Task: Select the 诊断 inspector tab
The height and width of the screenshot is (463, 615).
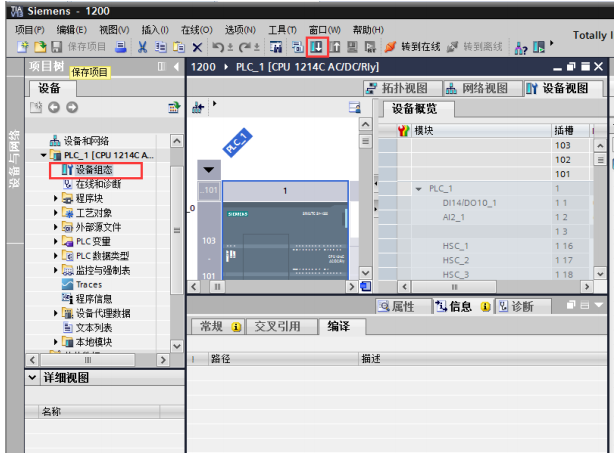Action: click(x=523, y=306)
